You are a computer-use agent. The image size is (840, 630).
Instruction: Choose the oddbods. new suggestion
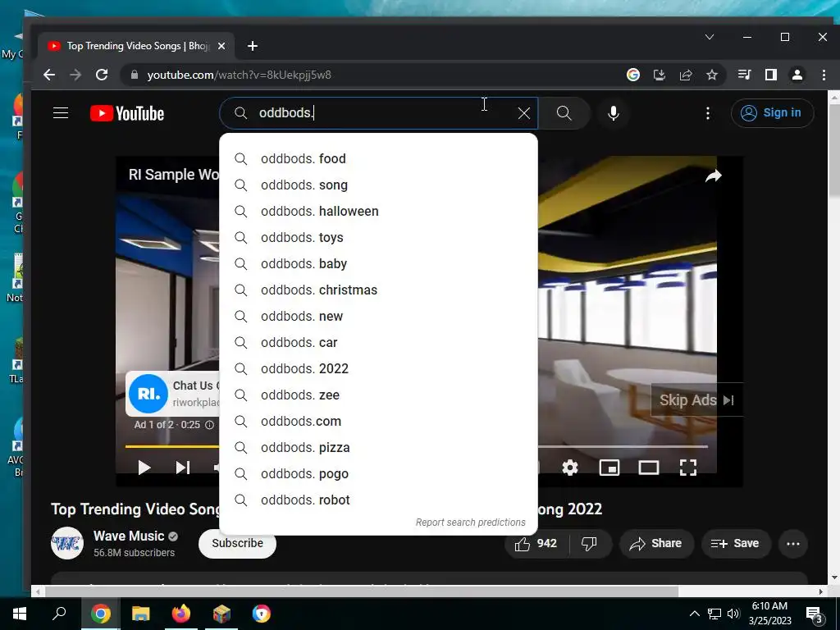click(x=379, y=316)
